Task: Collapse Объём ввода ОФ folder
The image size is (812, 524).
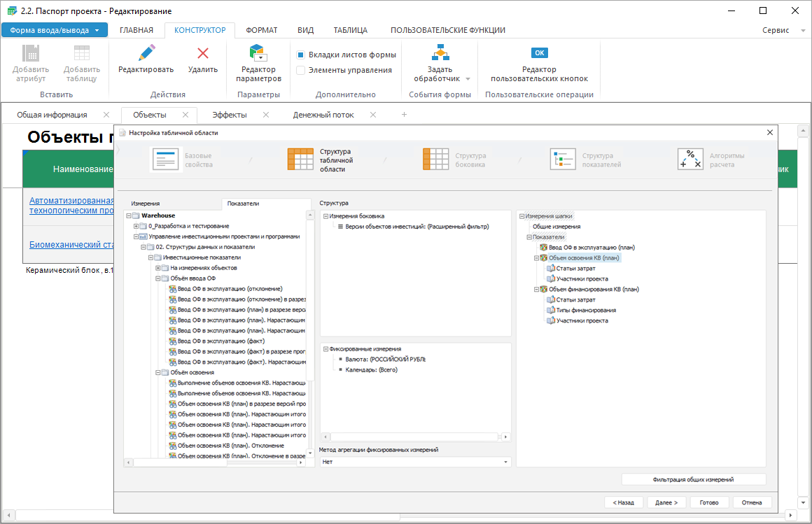Action: (x=158, y=278)
